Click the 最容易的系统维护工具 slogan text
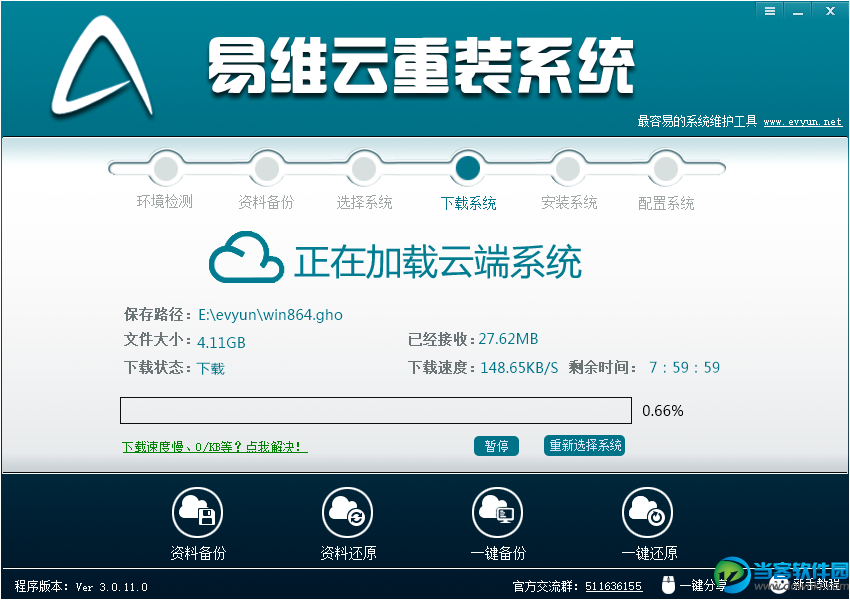The image size is (850, 600). (697, 121)
